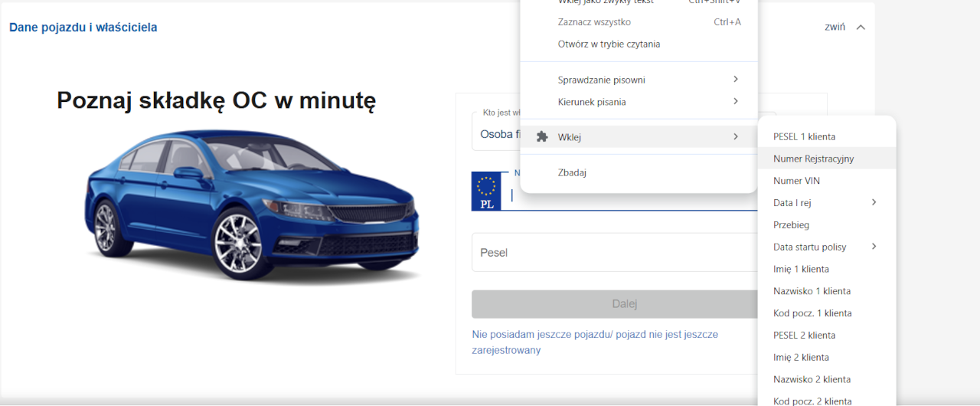Choose Przebieg from the paste list
The height and width of the screenshot is (406, 980).
coord(791,225)
